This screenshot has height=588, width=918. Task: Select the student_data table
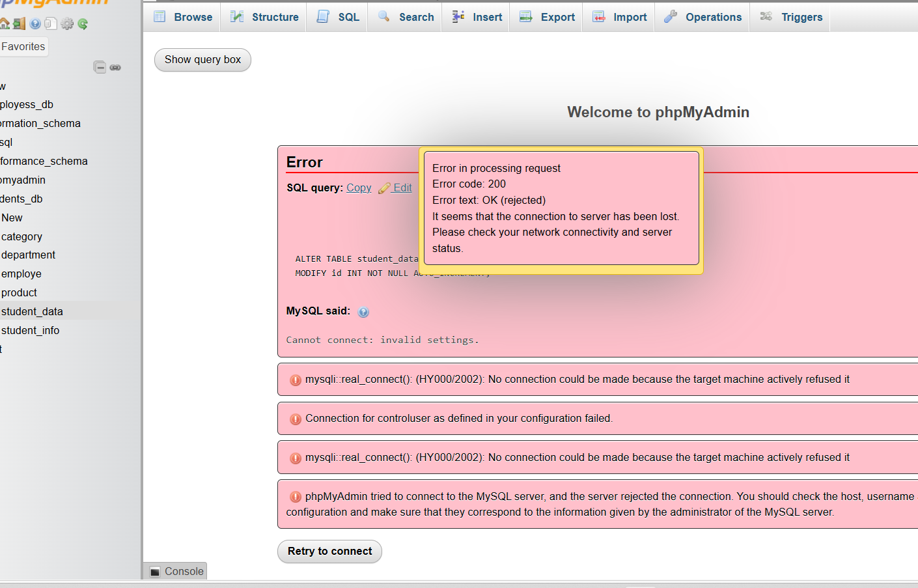click(32, 311)
